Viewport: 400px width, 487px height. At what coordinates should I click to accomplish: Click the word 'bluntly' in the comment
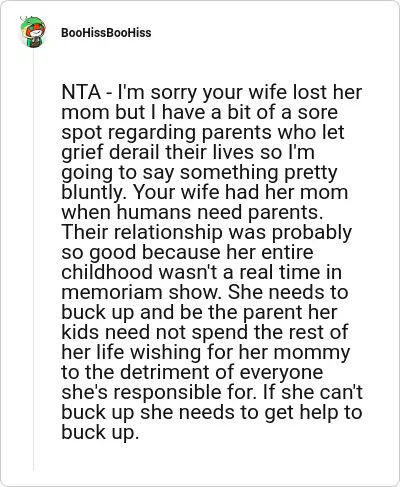[91, 194]
